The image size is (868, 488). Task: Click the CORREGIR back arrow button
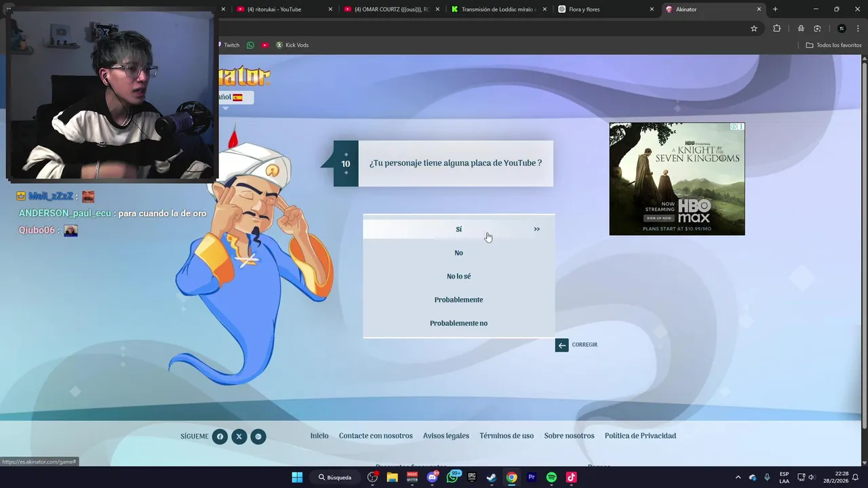[x=561, y=345]
